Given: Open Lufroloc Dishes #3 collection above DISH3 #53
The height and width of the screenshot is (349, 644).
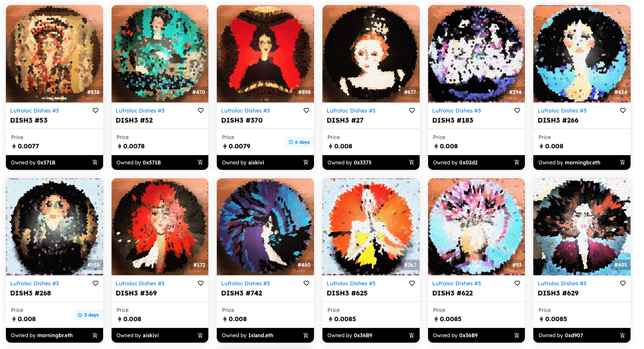Looking at the screenshot, I should [35, 111].
